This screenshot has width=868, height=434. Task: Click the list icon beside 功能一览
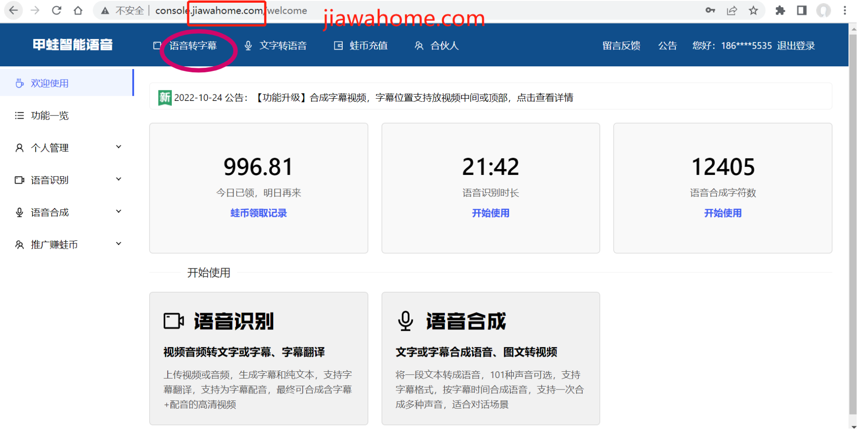click(20, 115)
